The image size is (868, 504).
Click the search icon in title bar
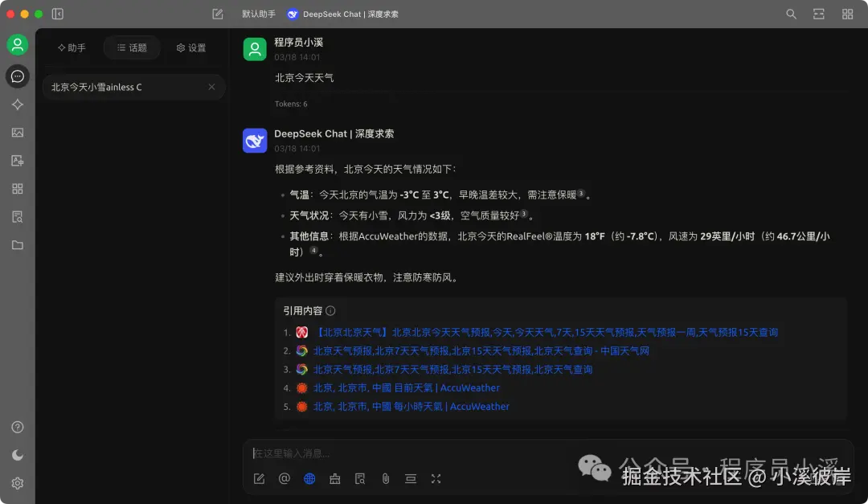point(790,14)
